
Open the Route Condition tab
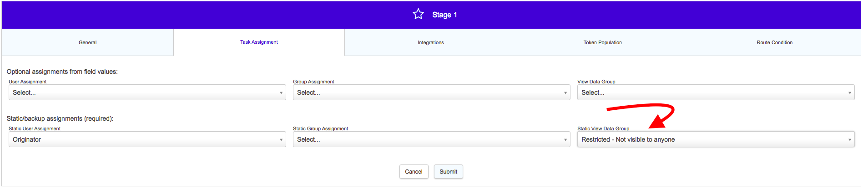(x=774, y=42)
